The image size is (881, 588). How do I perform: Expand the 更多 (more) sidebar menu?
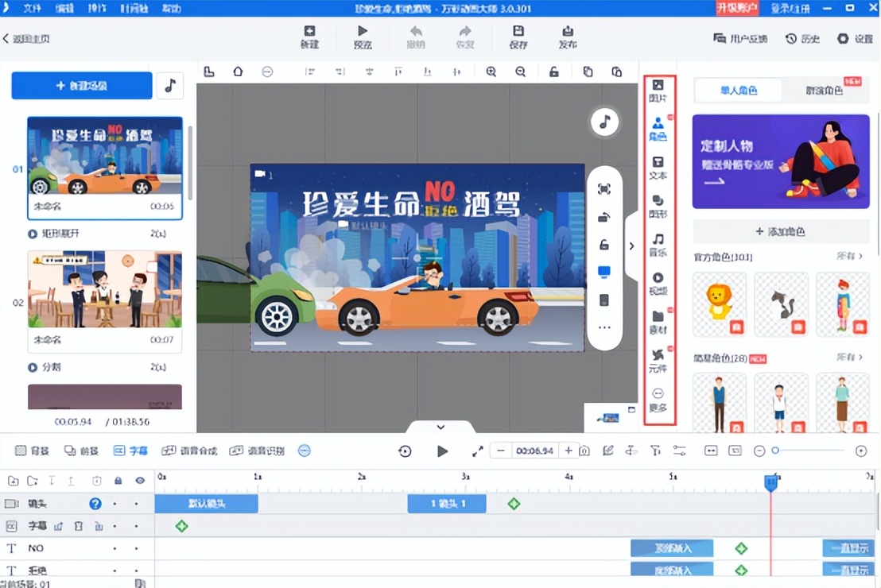point(658,397)
